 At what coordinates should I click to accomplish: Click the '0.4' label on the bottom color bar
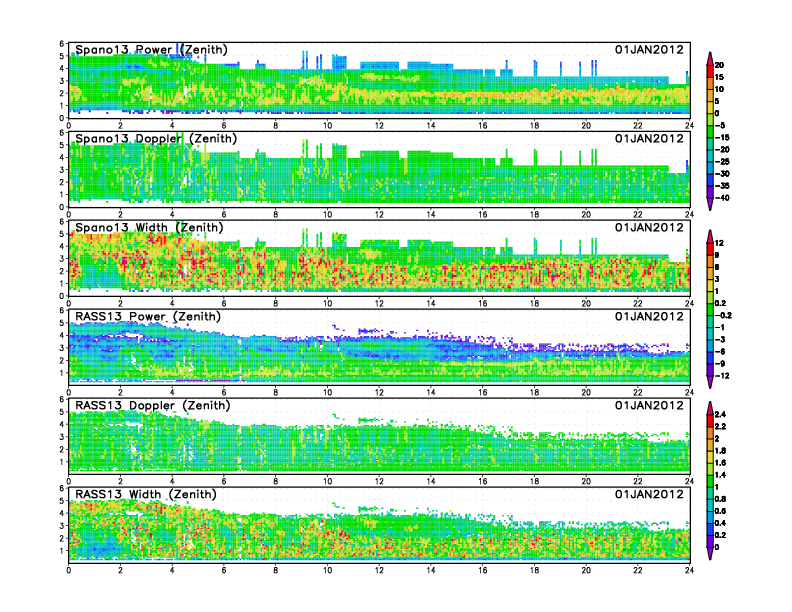tap(720, 523)
